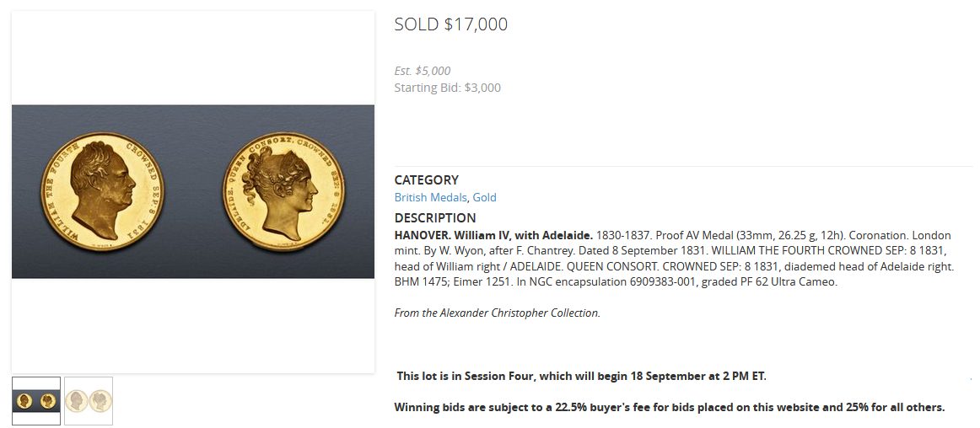Click the William IV coin in main image
This screenshot has width=980, height=428.
(105, 191)
